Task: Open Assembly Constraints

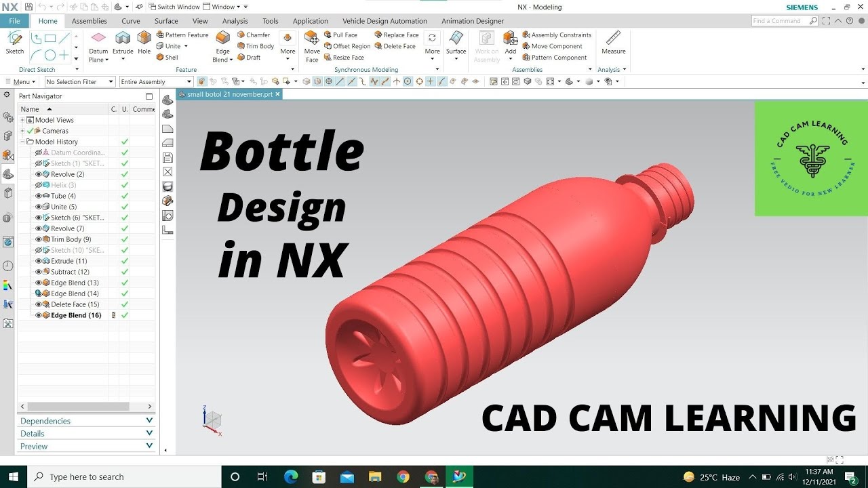Action: pyautogui.click(x=557, y=35)
